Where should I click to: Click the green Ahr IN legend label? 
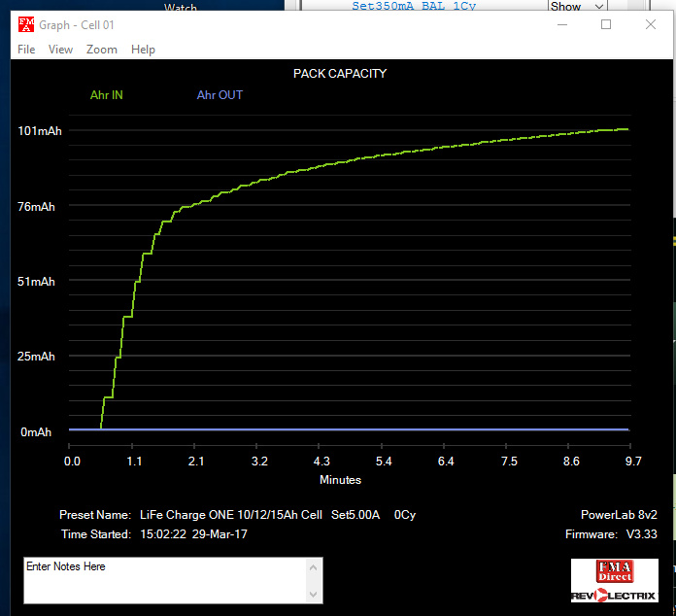pyautogui.click(x=106, y=95)
